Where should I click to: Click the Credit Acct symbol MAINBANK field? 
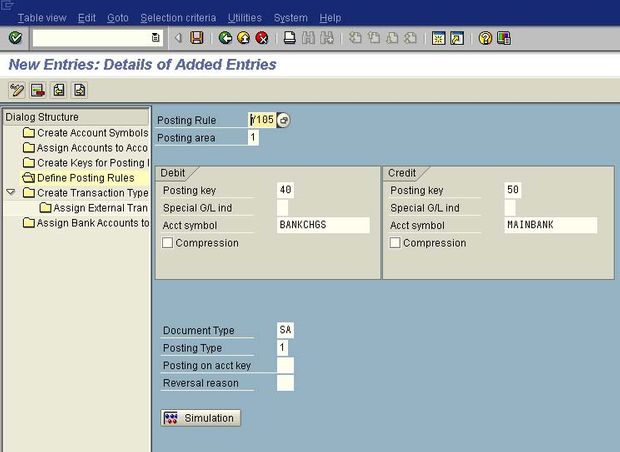(551, 225)
